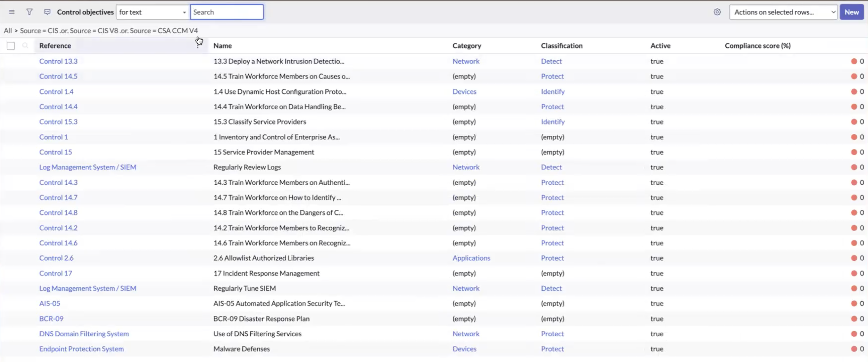Click Detect classification in Control 13.3 row

551,61
